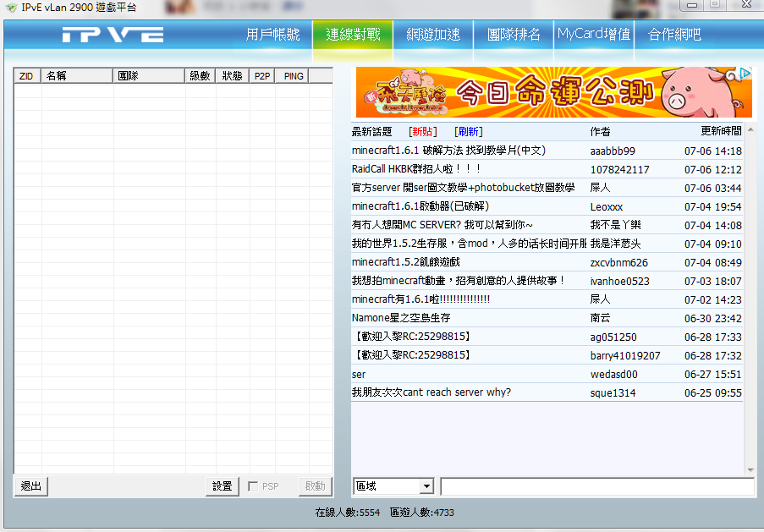Click timestamp 07-06 14:18
The image size is (764, 532).
[x=713, y=151]
